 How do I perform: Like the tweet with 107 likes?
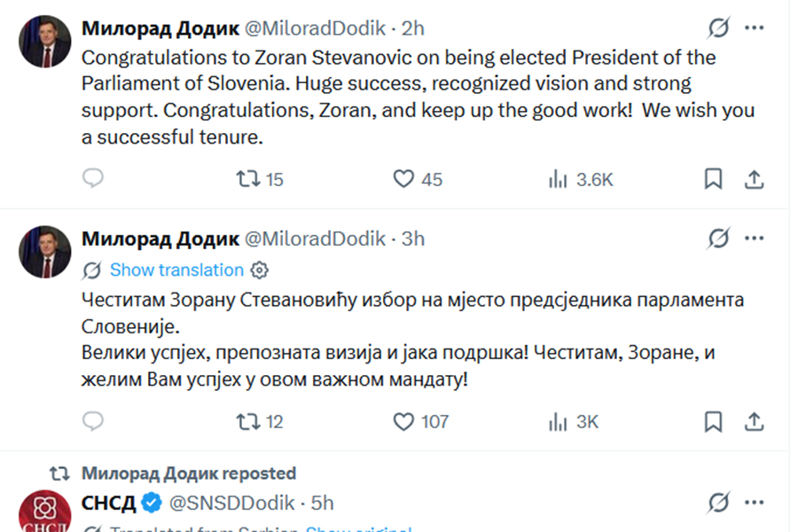tap(404, 421)
